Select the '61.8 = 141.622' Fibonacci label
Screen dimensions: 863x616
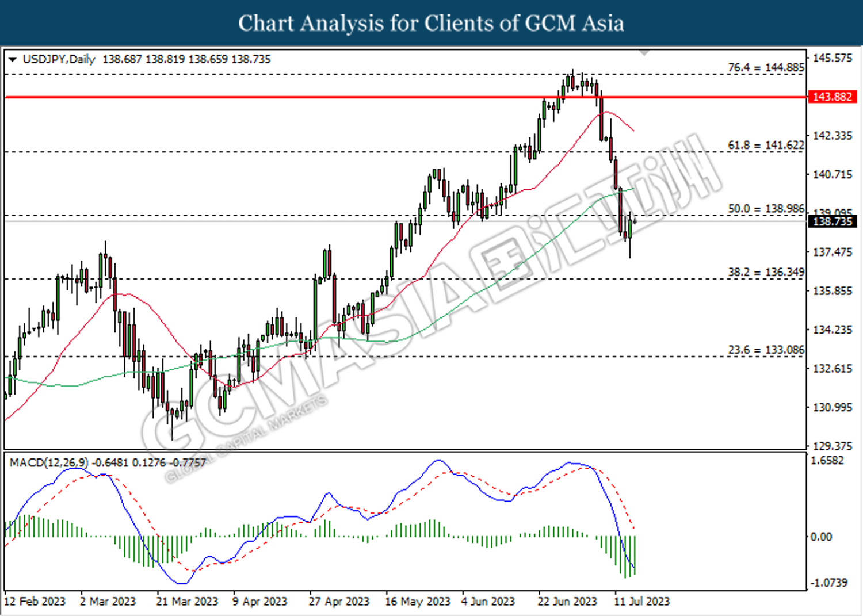click(x=766, y=145)
